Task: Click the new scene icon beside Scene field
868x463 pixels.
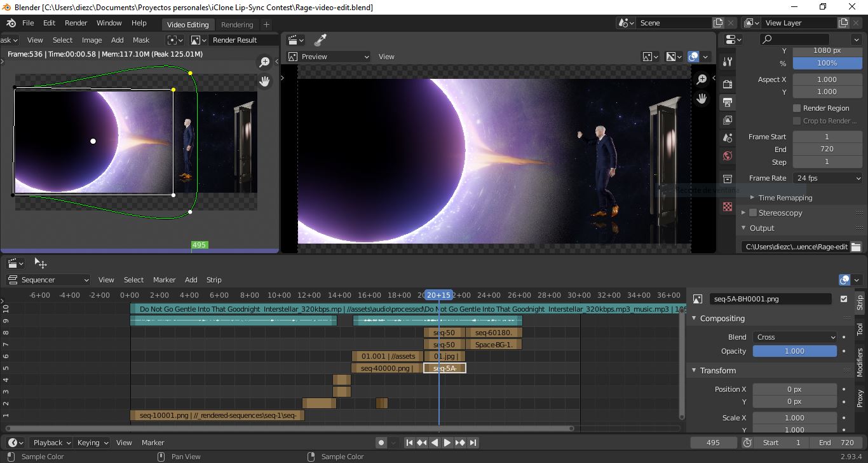Action: [x=718, y=23]
